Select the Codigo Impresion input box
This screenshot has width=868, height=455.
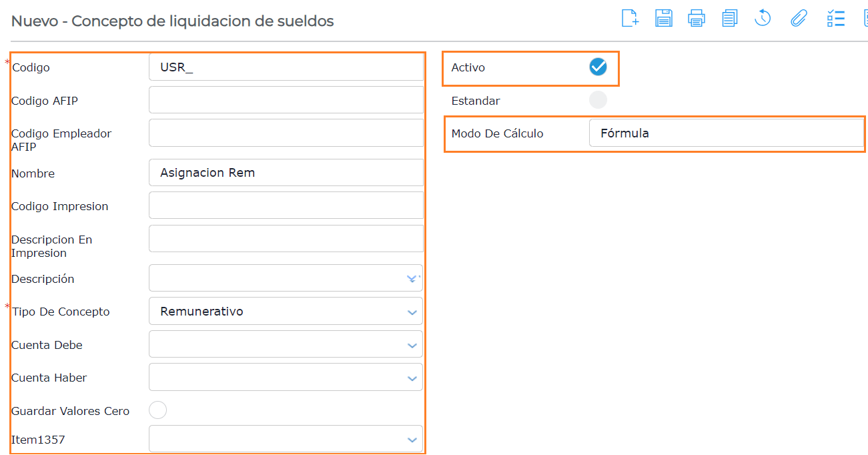click(286, 205)
